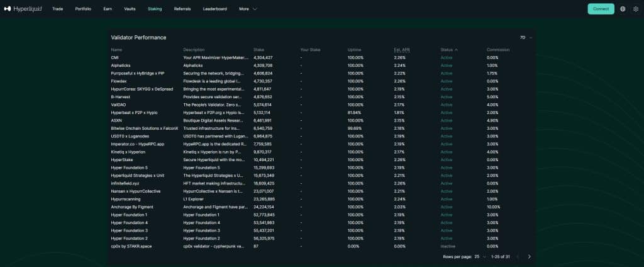
Task: Open the Earn tab
Action: [108, 9]
